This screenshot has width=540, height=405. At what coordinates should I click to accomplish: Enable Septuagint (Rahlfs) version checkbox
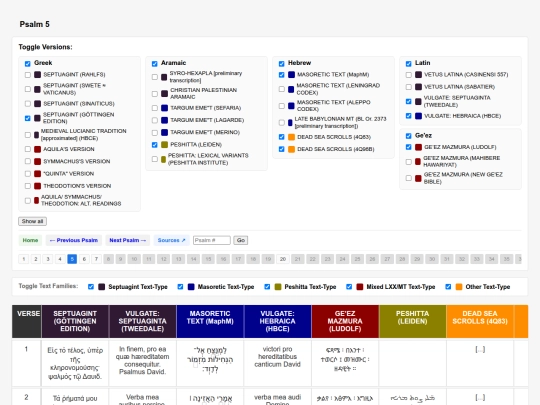(x=28, y=75)
